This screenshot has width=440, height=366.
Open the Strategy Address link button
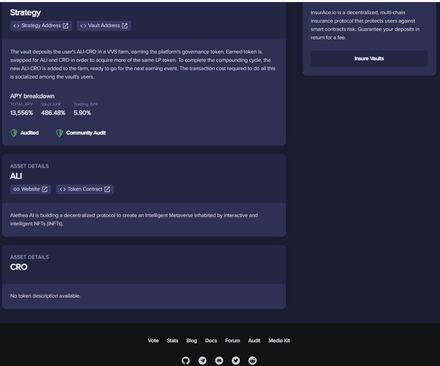pyautogui.click(x=41, y=26)
